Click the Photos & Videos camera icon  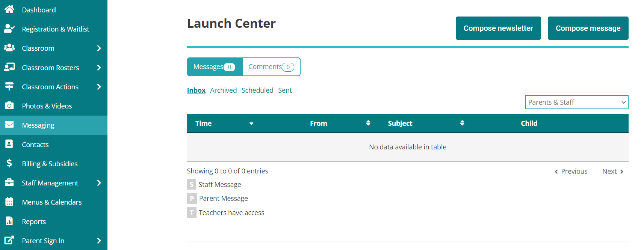click(9, 106)
